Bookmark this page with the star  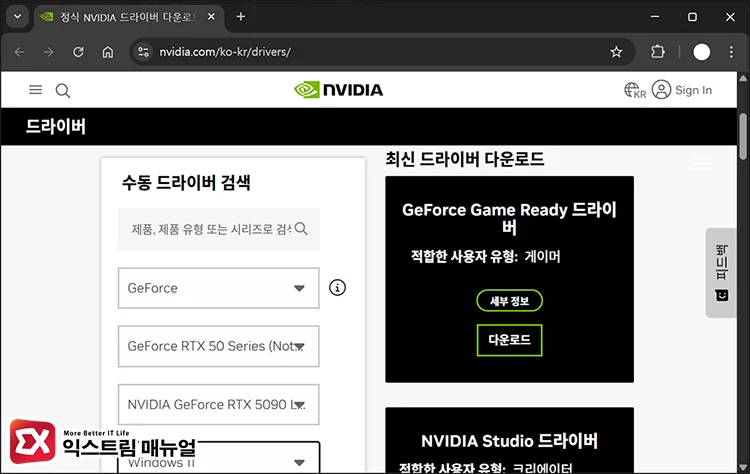coord(616,52)
